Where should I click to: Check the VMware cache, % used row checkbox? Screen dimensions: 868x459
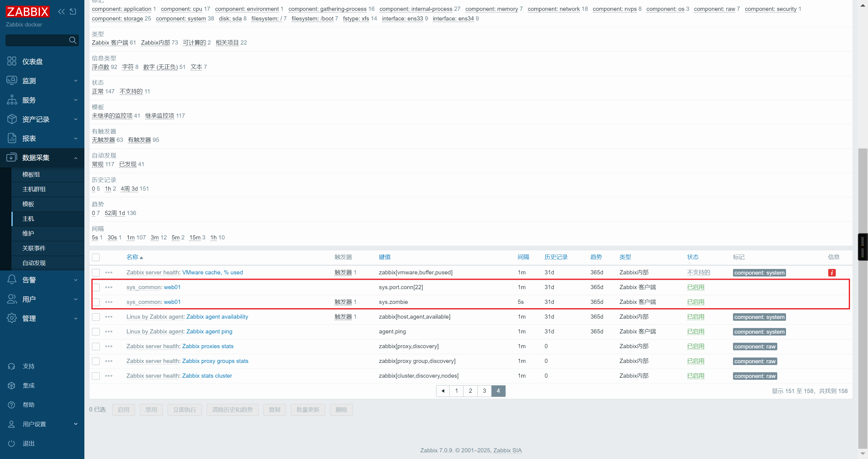(96, 273)
